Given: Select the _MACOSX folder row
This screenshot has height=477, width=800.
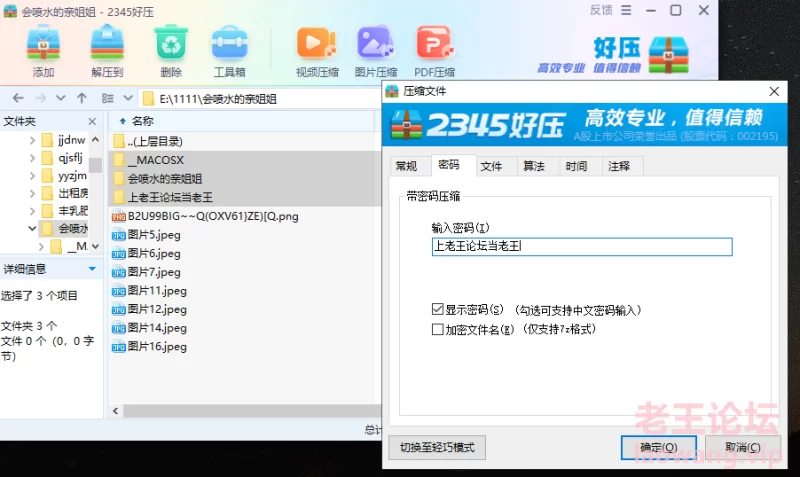Looking at the screenshot, I should coord(245,160).
